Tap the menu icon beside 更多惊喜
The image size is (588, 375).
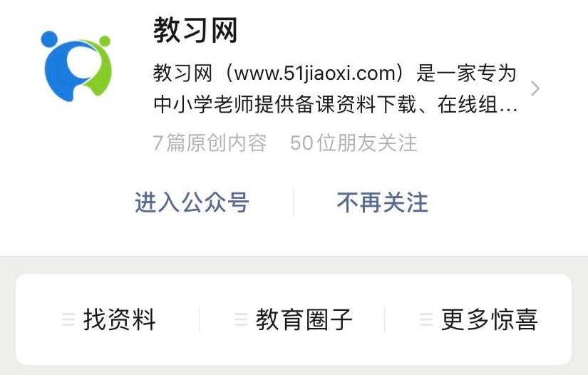pyautogui.click(x=426, y=319)
